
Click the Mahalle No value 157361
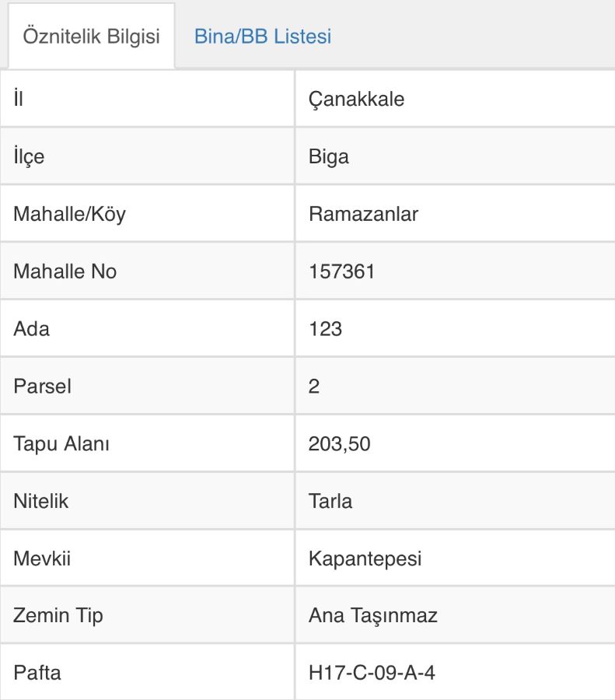coord(341,271)
